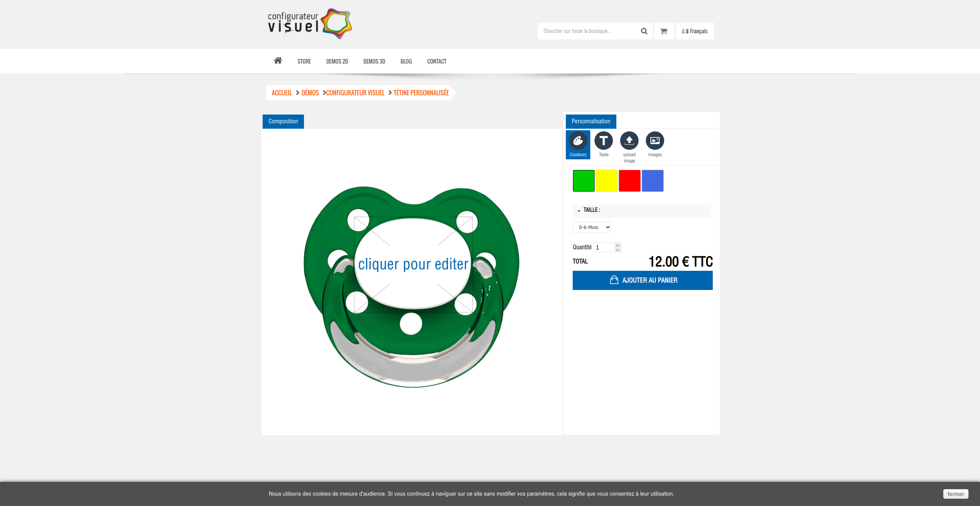Viewport: 980px width, 506px height.
Task: Click the configurateur visuel logo
Action: (310, 23)
